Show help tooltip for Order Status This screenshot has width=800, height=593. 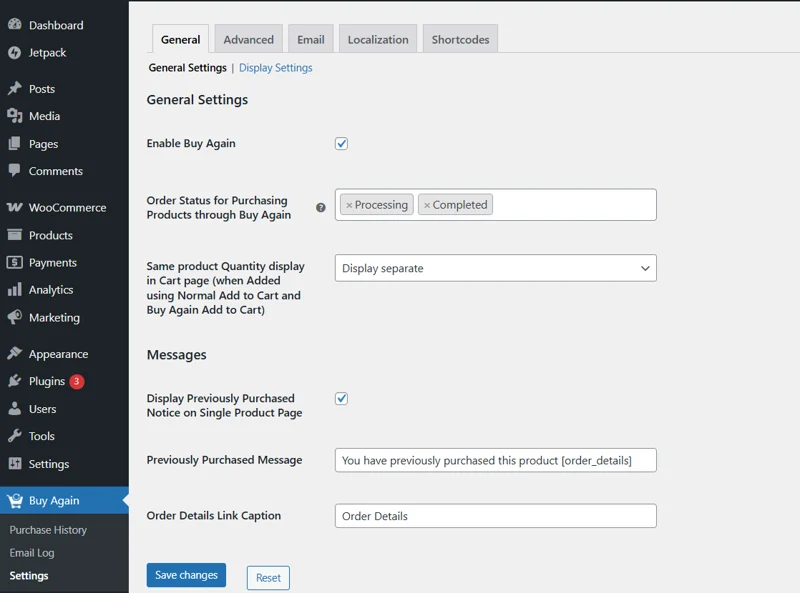click(320, 207)
